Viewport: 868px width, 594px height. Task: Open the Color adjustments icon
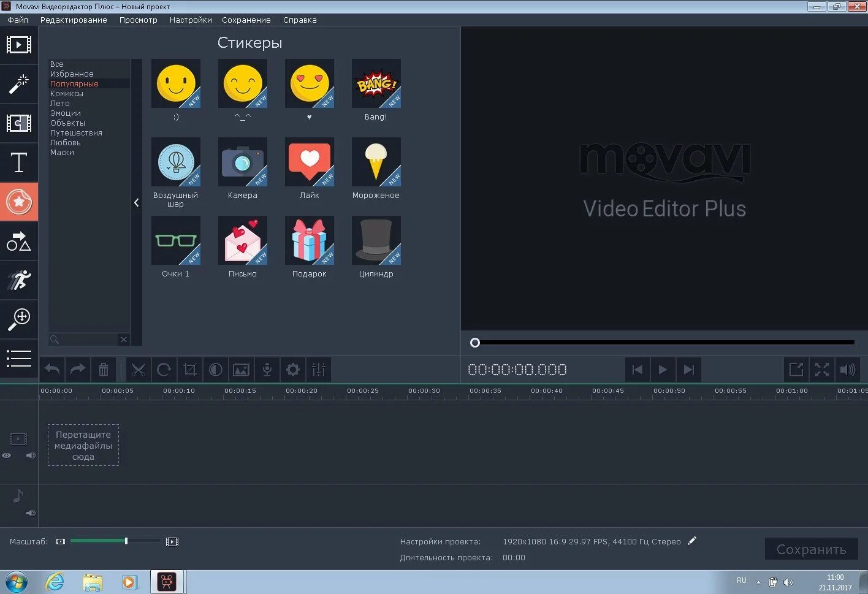click(x=216, y=370)
